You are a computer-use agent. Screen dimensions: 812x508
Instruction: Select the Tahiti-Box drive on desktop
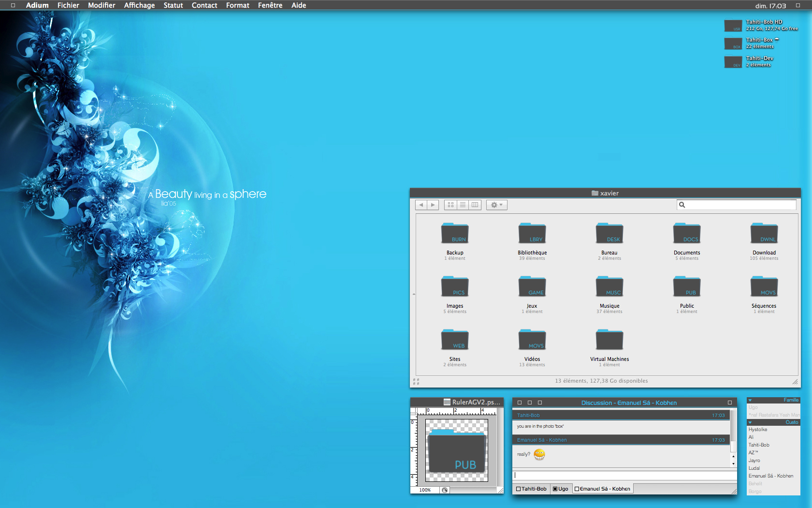pyautogui.click(x=733, y=44)
